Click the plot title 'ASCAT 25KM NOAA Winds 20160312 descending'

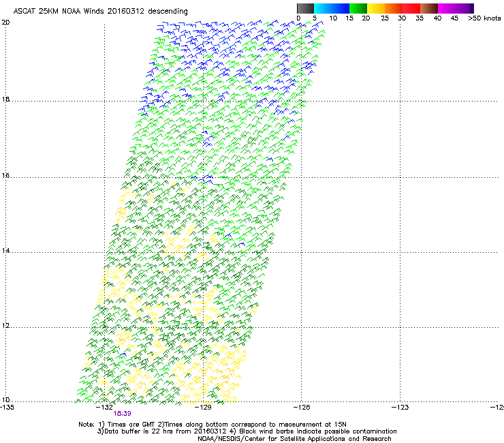[100, 11]
